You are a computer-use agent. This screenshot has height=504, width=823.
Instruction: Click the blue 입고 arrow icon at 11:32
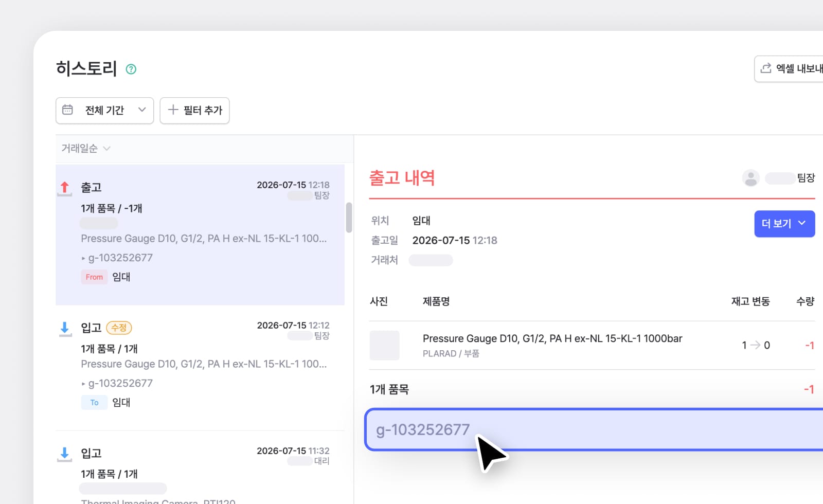tap(65, 454)
